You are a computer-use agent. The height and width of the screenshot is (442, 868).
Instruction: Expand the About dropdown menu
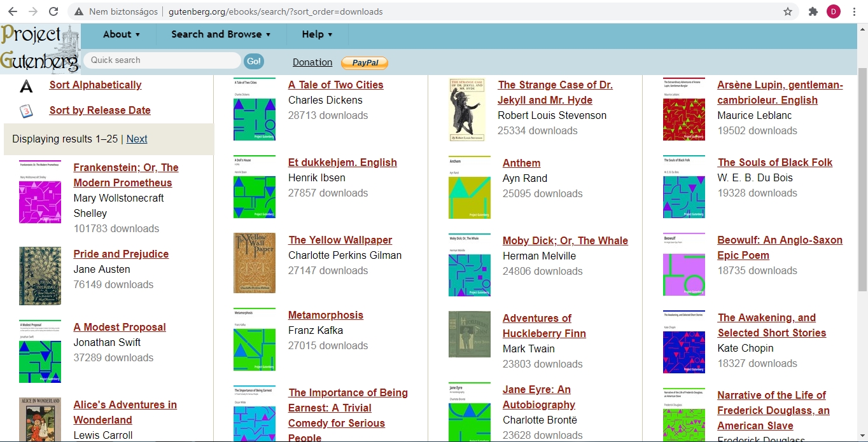pos(122,34)
